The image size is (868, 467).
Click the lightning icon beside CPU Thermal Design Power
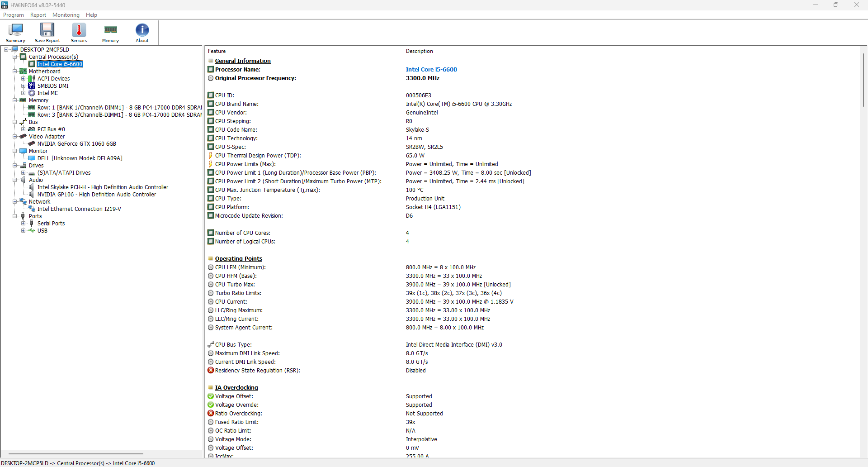pyautogui.click(x=211, y=155)
